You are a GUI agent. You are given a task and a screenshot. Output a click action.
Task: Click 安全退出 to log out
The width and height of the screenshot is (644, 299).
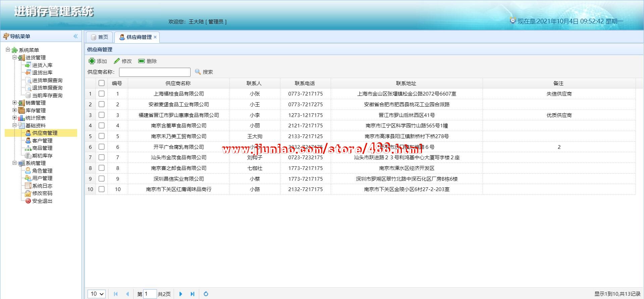pos(42,201)
